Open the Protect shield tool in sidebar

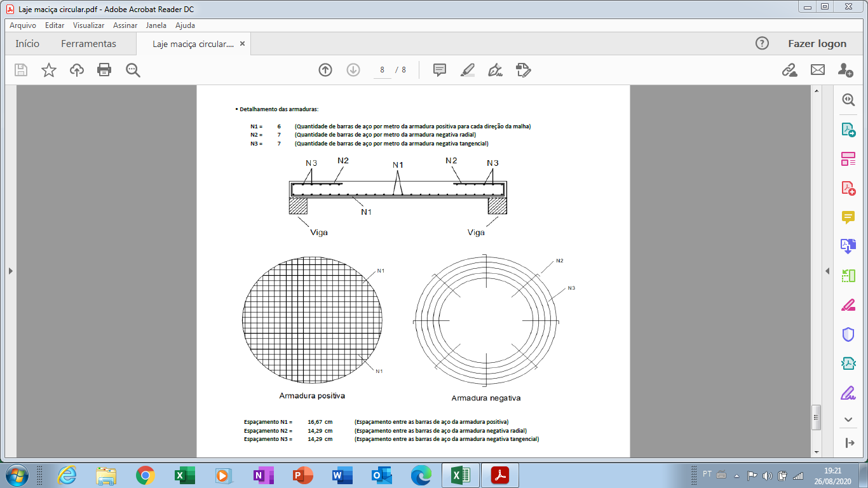point(848,334)
